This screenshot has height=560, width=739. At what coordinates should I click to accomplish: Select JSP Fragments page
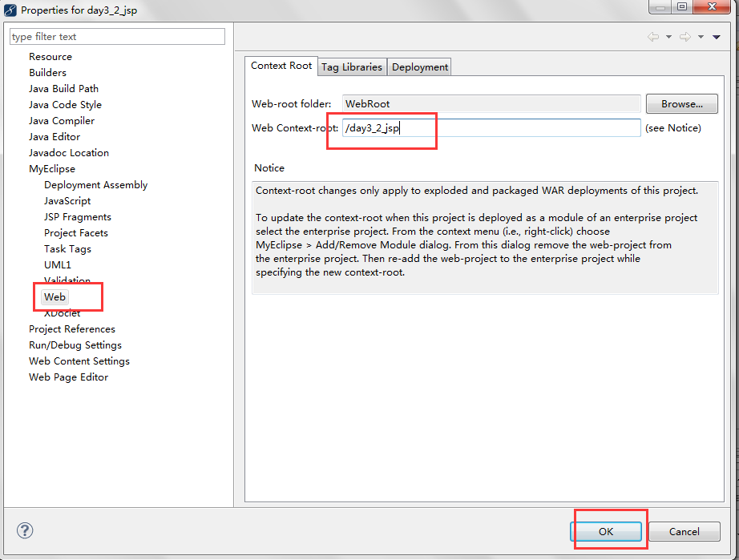[x=78, y=216]
